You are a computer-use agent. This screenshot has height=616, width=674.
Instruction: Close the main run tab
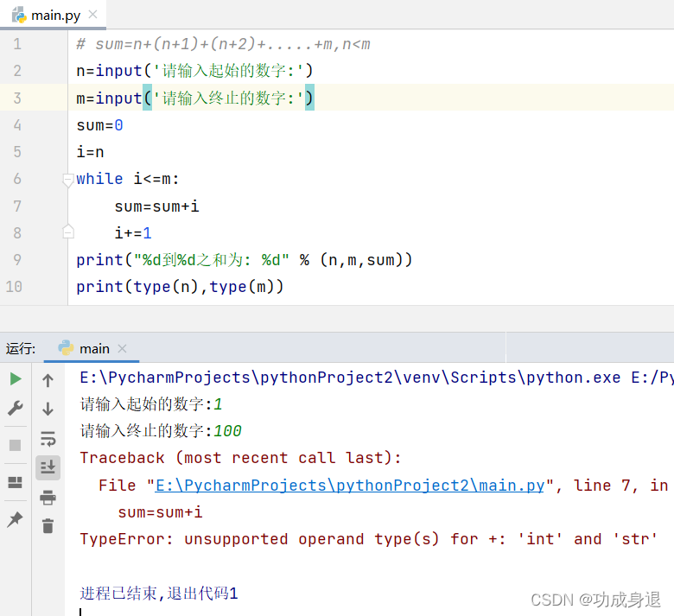[x=122, y=349]
